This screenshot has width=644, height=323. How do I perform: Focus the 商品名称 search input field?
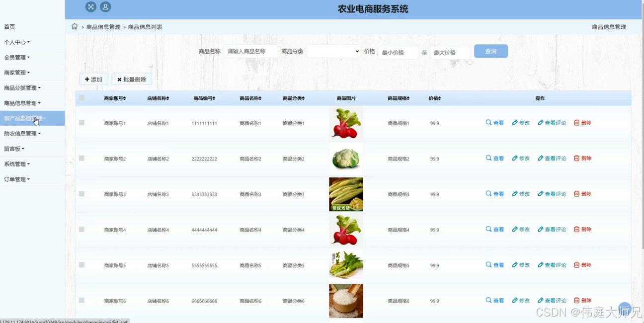click(x=250, y=51)
